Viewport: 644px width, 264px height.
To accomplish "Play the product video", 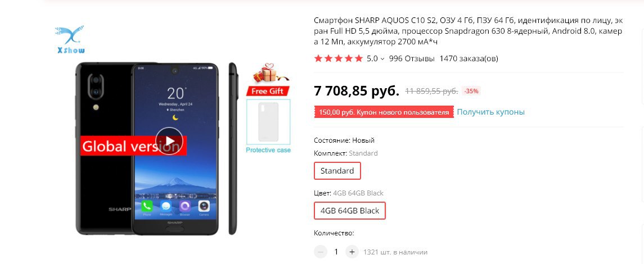I will click(x=169, y=141).
